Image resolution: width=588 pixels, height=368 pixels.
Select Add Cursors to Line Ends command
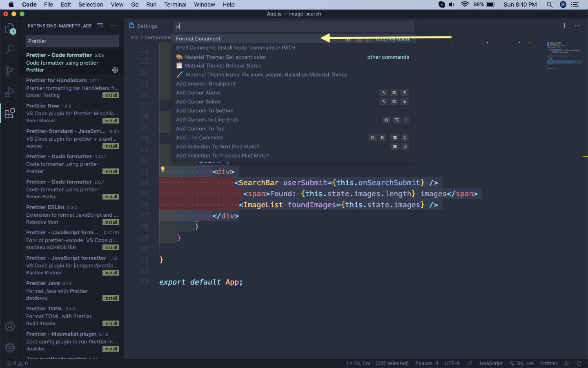294,119
